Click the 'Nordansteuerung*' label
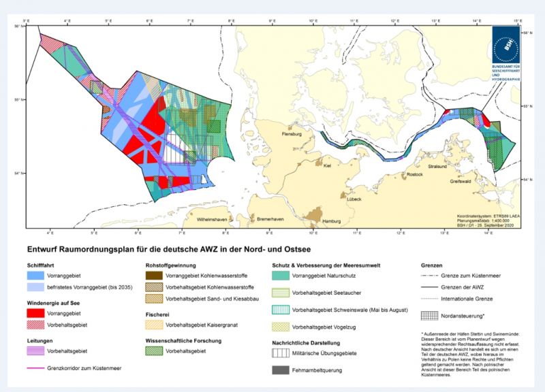Image resolution: width=545 pixels, height=392 pixels. point(463,316)
